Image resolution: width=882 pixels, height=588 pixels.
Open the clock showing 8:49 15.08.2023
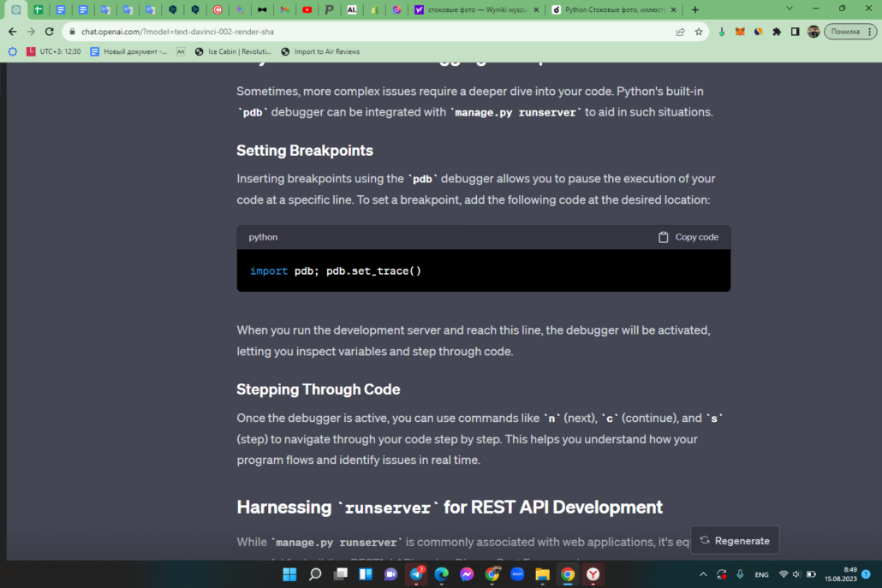(840, 574)
